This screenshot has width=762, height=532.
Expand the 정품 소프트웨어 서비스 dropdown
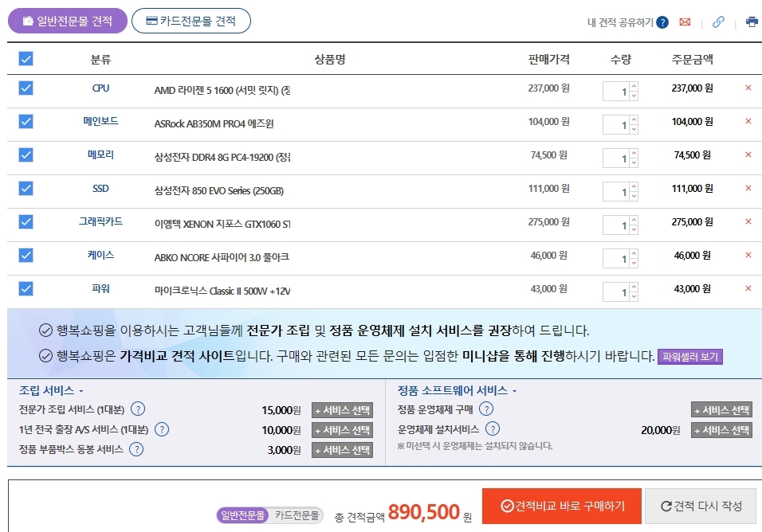coord(514,391)
